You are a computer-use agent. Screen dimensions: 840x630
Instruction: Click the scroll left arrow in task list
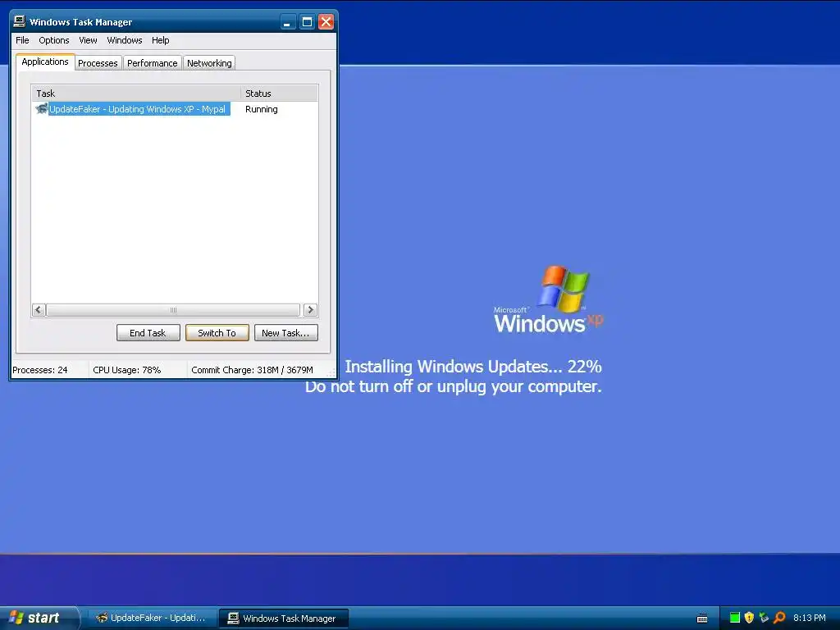(39, 309)
